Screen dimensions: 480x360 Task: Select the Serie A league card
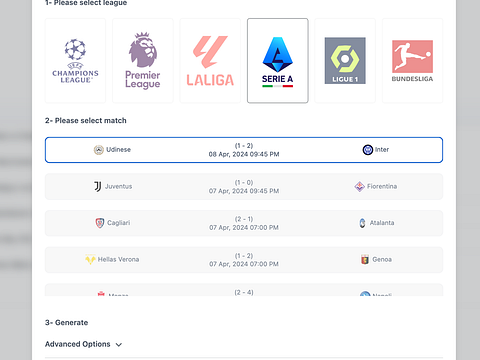tap(278, 61)
